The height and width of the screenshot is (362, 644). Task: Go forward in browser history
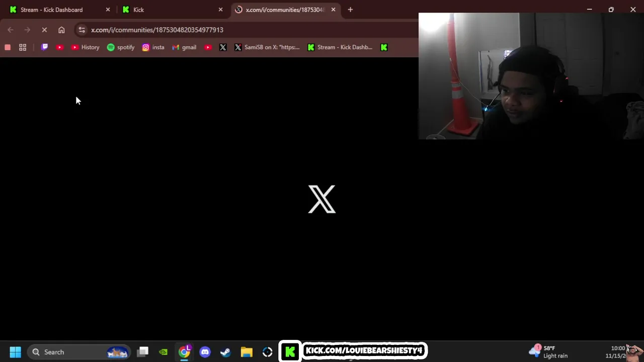coord(27,30)
